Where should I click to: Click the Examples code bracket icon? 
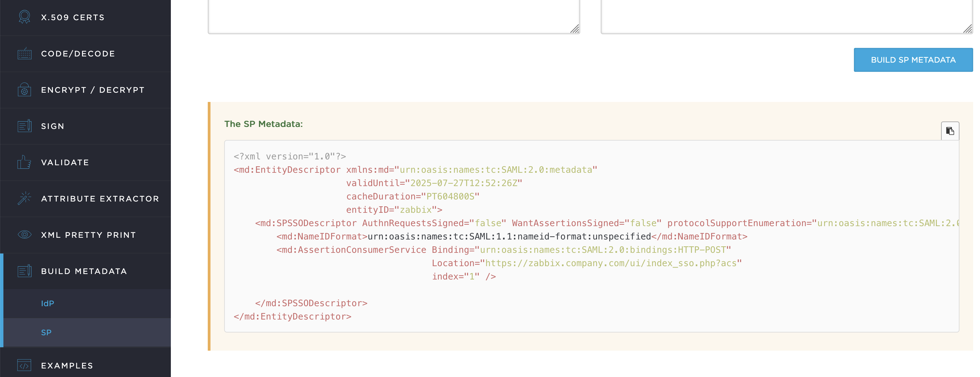click(x=24, y=366)
